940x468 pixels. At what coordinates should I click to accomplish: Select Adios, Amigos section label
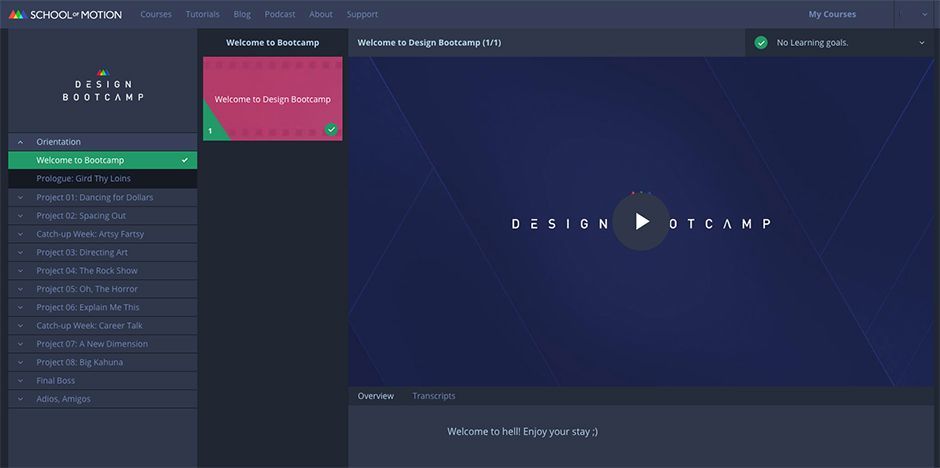pos(64,399)
